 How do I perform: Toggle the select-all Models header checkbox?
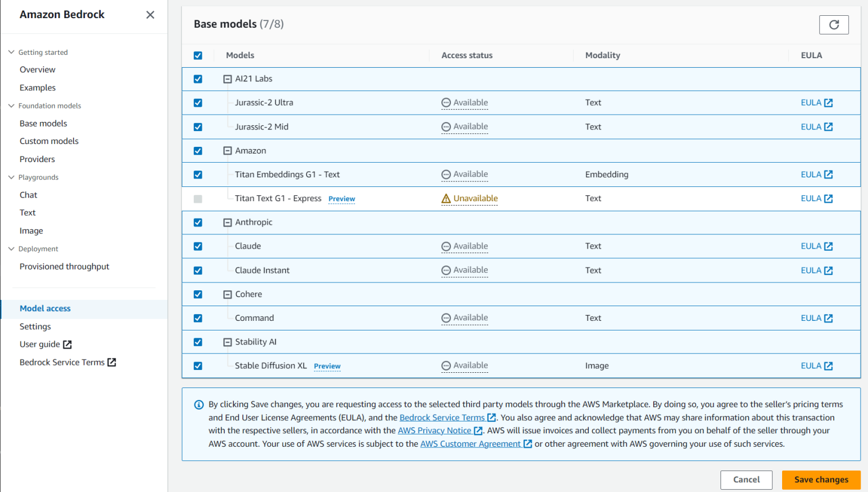pos(198,55)
